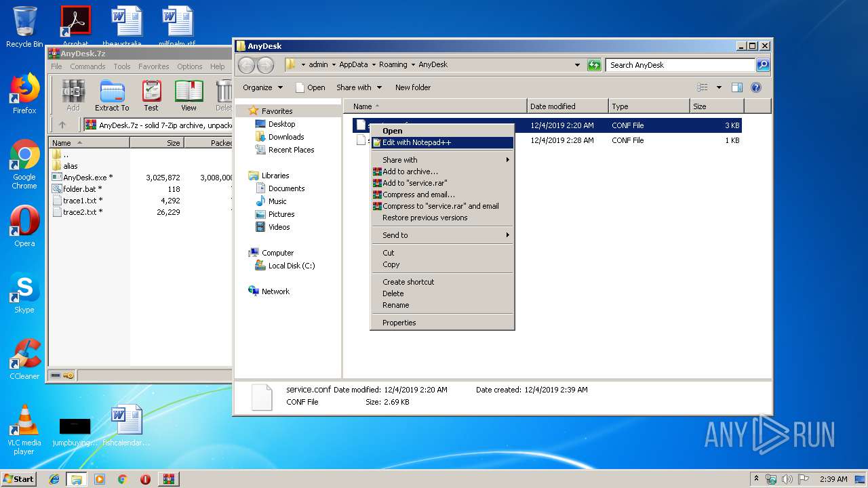Click the search magnifier icon

pos(763,65)
